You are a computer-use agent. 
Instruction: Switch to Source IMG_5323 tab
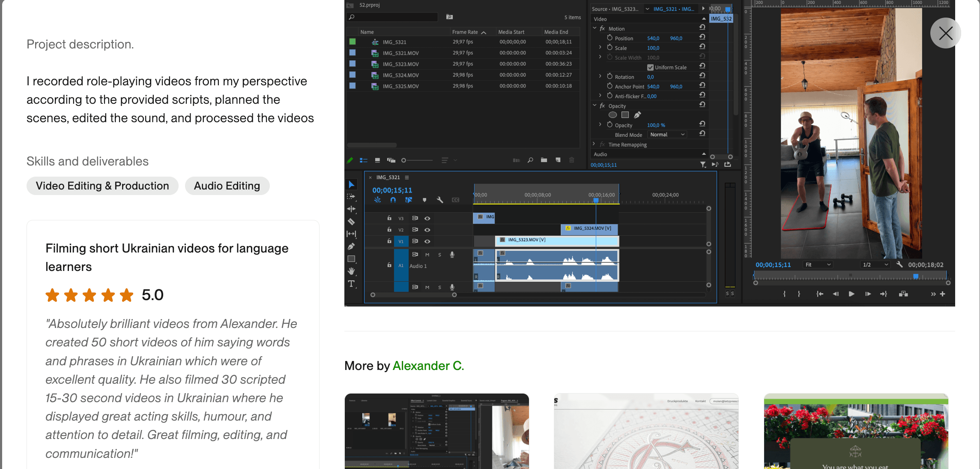tap(615, 9)
